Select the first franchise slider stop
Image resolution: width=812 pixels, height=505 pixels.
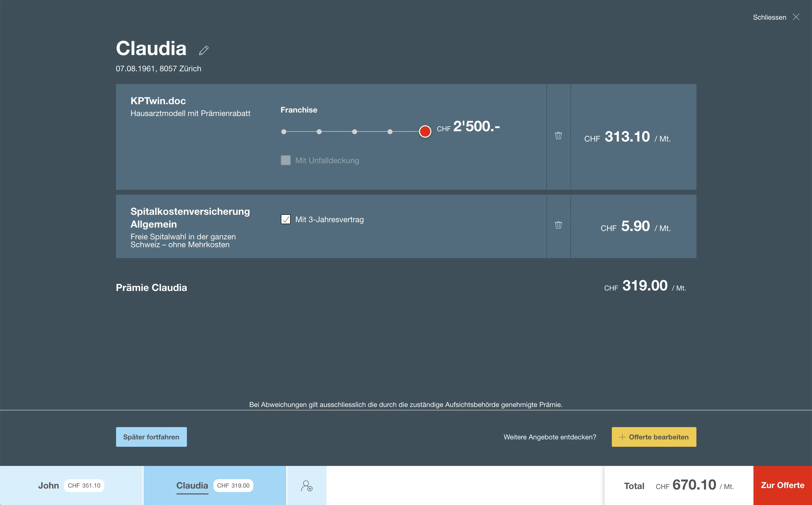[284, 131]
